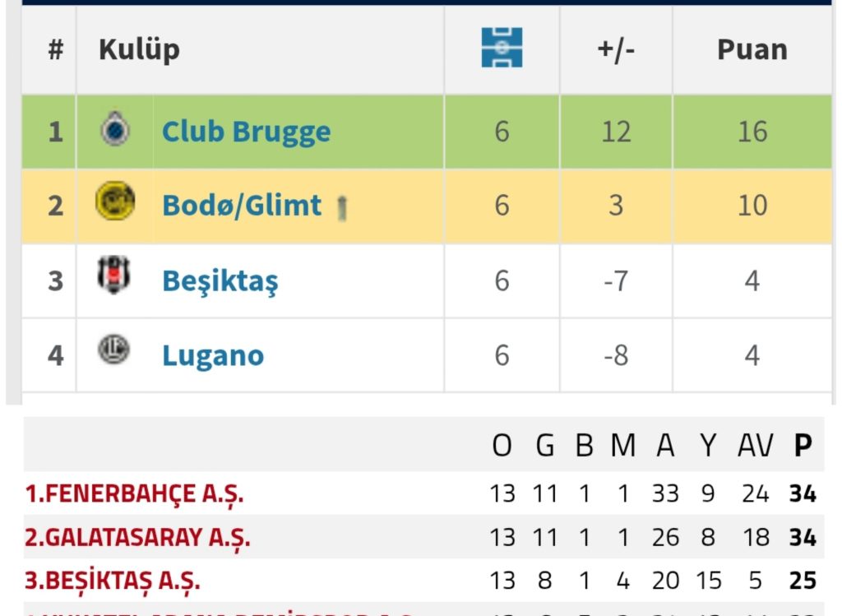Open 3.BEŞİKTAŞ A.Ş. in league table
Image resolution: width=842 pixels, height=616 pixels.
pyautogui.click(x=113, y=581)
